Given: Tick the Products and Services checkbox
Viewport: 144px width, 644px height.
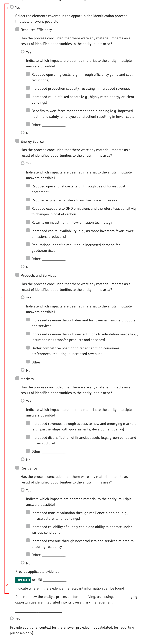Looking at the screenshot, I should tap(17, 275).
